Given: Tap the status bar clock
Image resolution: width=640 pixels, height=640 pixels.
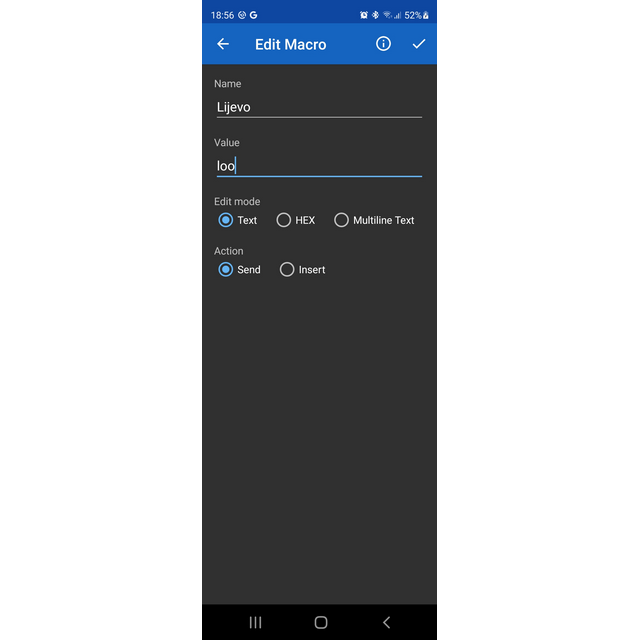Looking at the screenshot, I should click(x=222, y=15).
